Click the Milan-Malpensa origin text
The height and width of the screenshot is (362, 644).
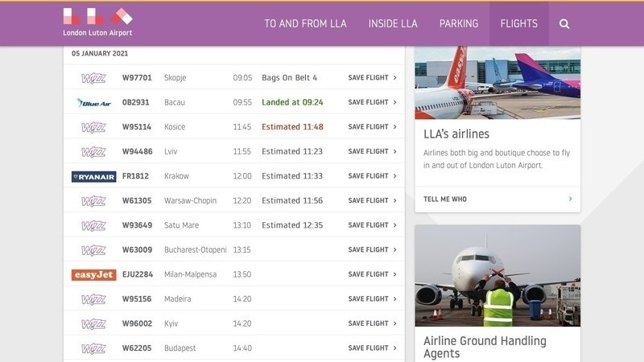[x=190, y=274]
